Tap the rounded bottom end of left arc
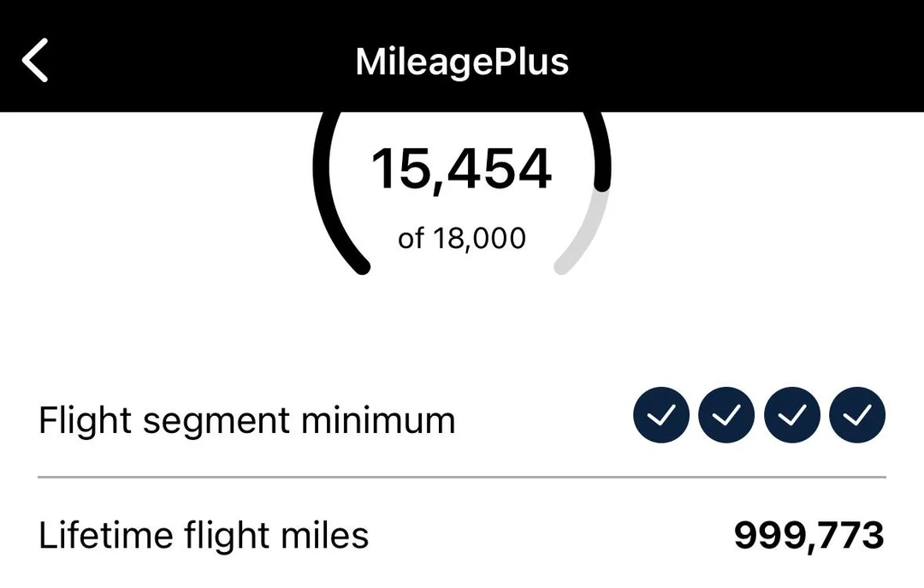 pos(362,267)
